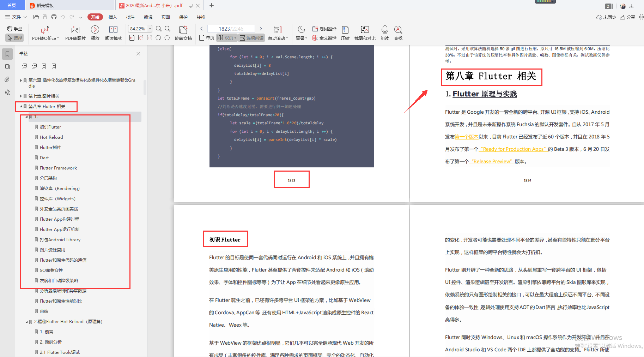Click the zoom in magnifier icon

tap(168, 29)
